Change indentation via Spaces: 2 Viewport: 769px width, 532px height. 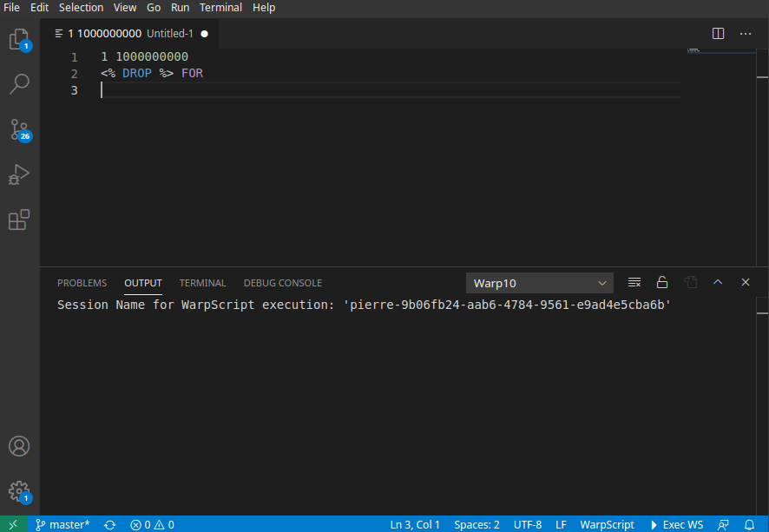477,524
